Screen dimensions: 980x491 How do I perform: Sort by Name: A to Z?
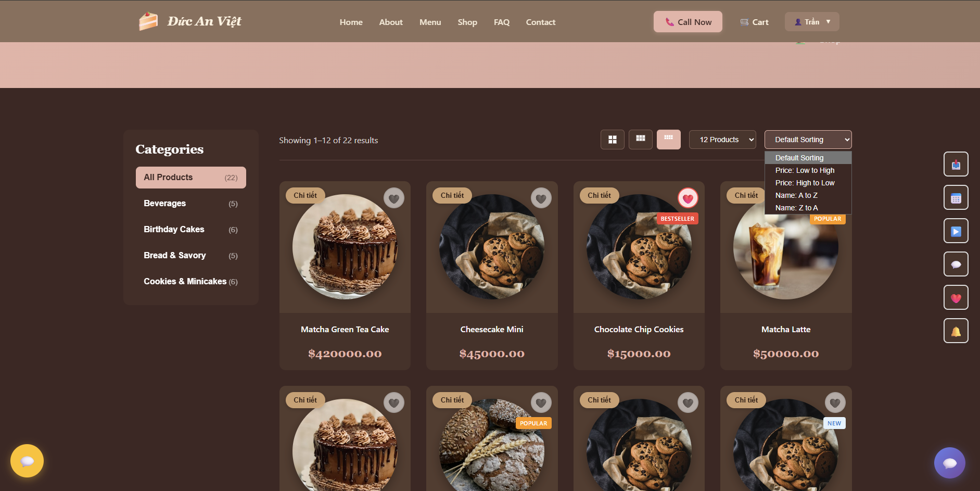click(808, 195)
